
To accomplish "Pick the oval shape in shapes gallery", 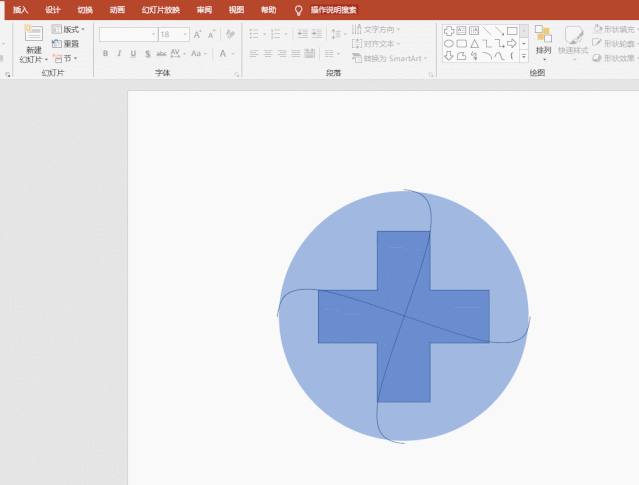I will (x=449, y=43).
